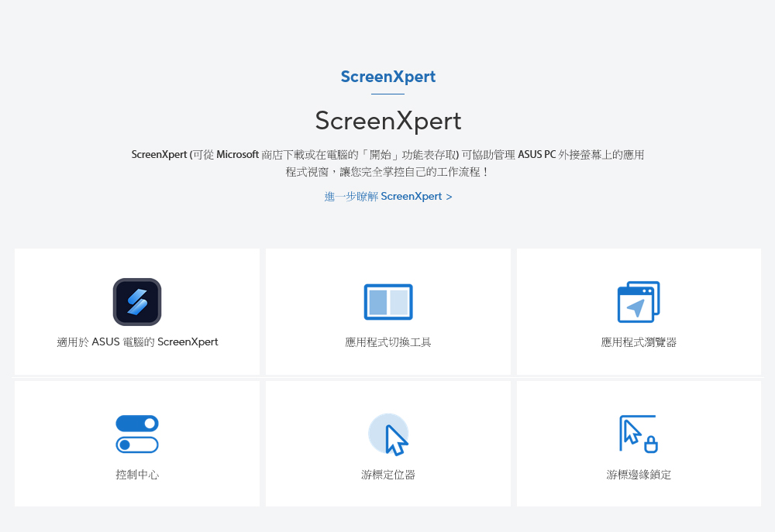Viewport: 775px width, 532px height.
Task: Select the Cursor Edge Lock icon
Action: click(639, 434)
